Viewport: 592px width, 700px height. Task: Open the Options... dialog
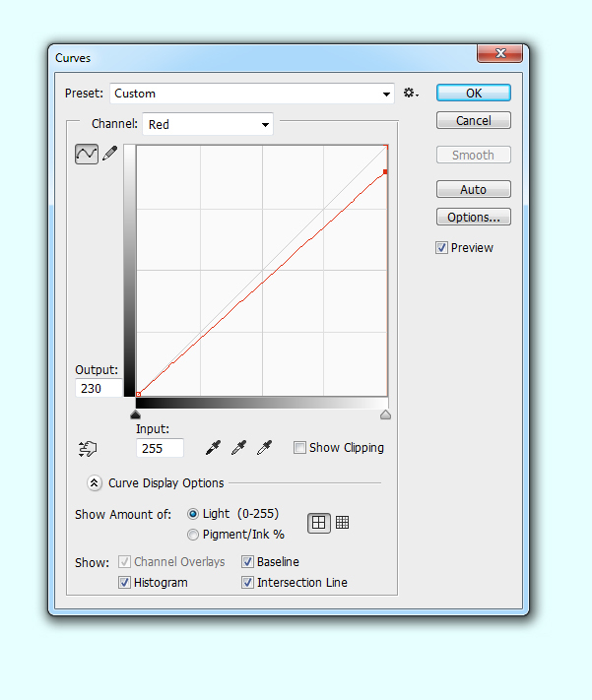pos(474,217)
